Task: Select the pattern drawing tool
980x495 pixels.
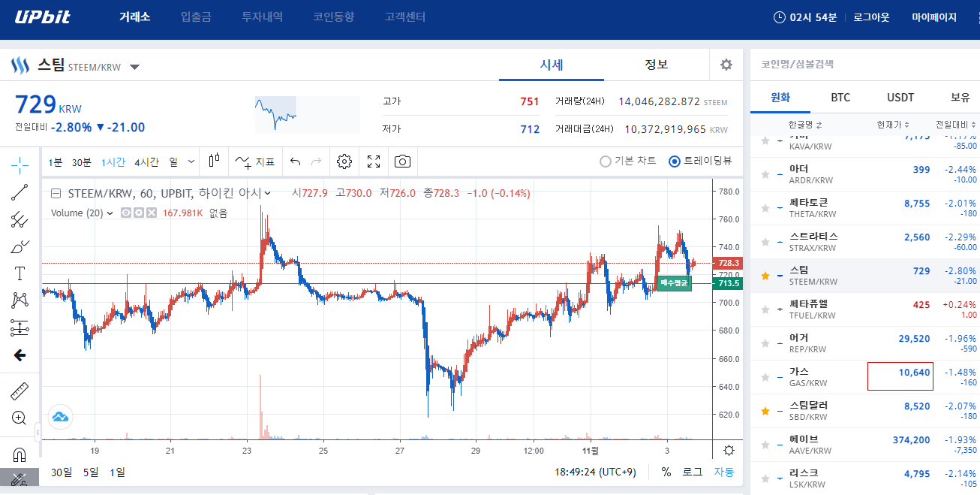Action: click(x=20, y=300)
